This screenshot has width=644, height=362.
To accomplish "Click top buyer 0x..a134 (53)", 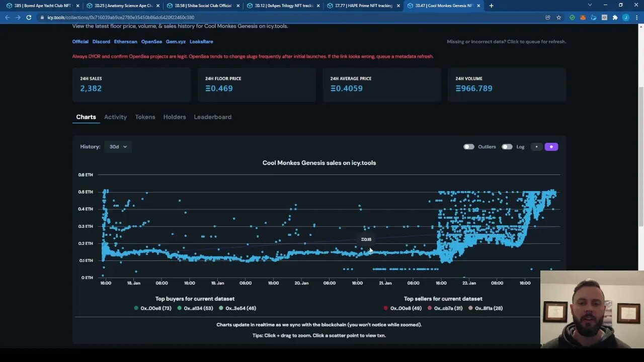I will 195,308.
